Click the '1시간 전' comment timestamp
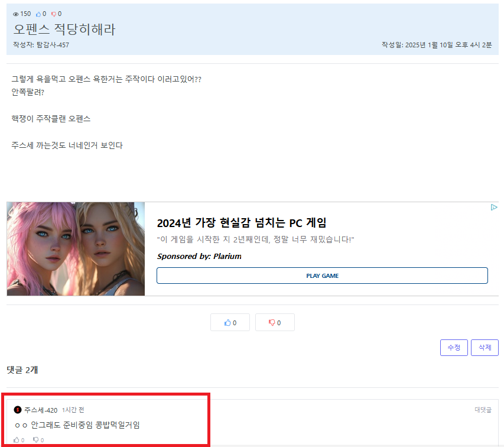 click(73, 410)
